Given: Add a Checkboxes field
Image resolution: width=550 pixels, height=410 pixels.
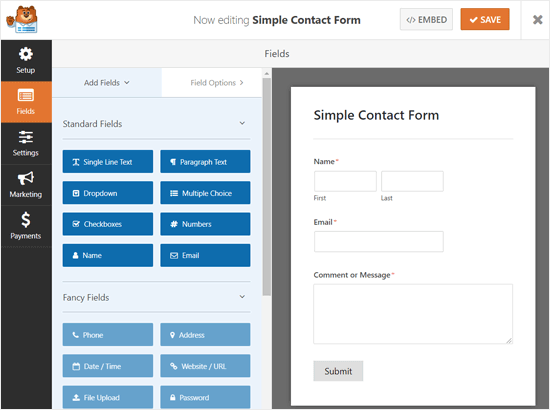Looking at the screenshot, I should coord(108,224).
